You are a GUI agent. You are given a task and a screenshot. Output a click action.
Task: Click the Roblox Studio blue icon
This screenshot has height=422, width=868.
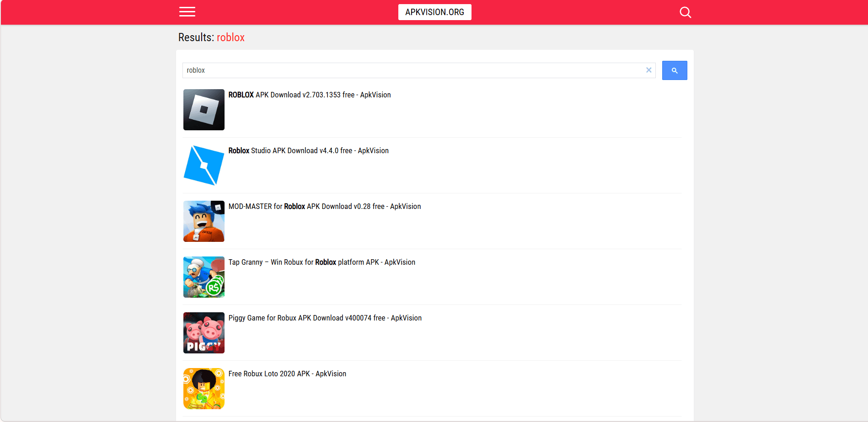tap(204, 166)
